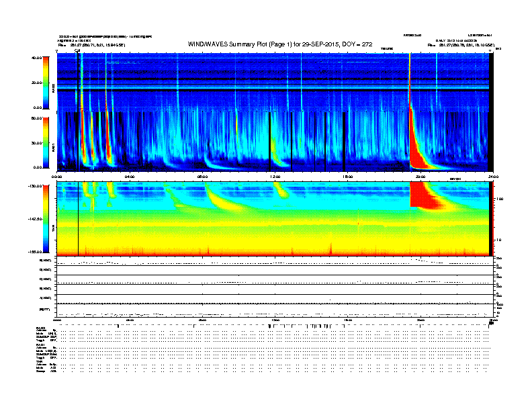Screen dimensions: 532x411
Task: Click the RAD2 color scale bar
Action: click(x=45, y=82)
